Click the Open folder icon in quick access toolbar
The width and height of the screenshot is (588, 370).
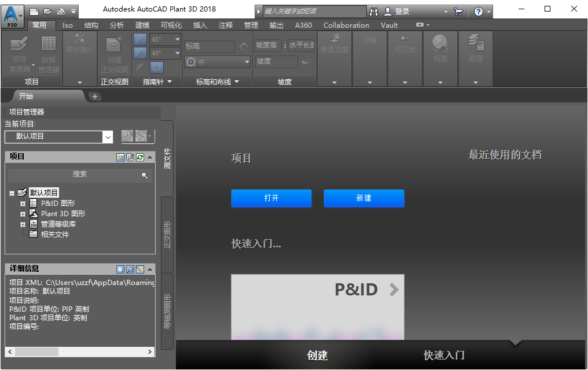click(47, 12)
